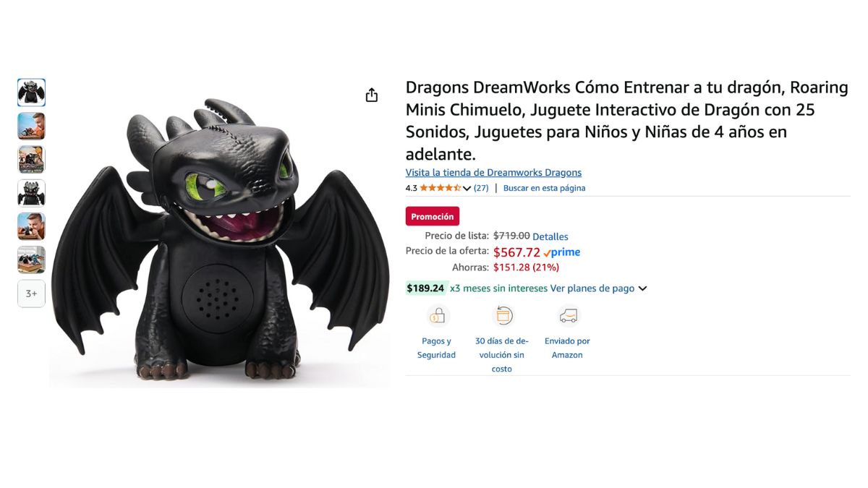The width and height of the screenshot is (868, 488).
Task: Open Visita la tienda de Dreamworks Dragons
Action: [x=493, y=173]
